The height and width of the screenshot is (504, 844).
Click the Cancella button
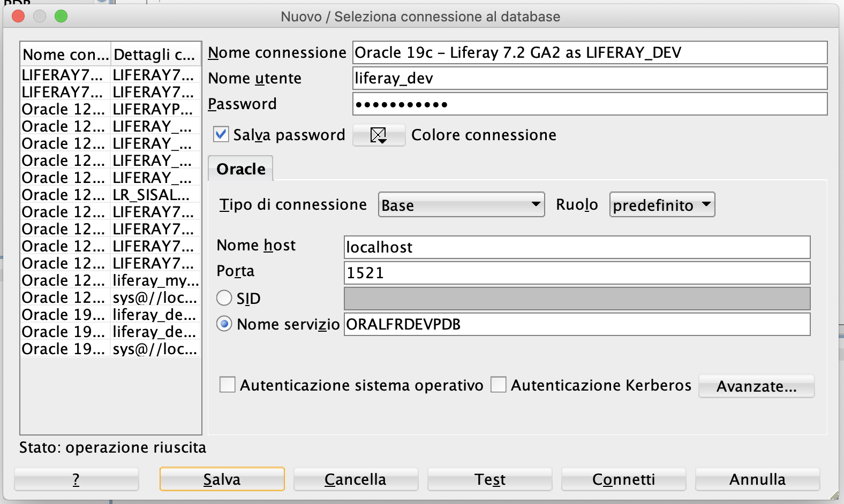point(356,479)
